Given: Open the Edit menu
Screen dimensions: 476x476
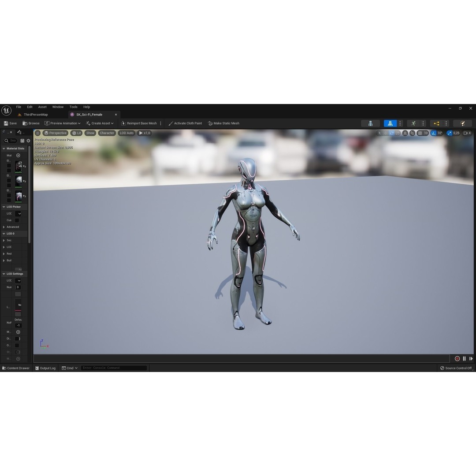Looking at the screenshot, I should [x=30, y=107].
